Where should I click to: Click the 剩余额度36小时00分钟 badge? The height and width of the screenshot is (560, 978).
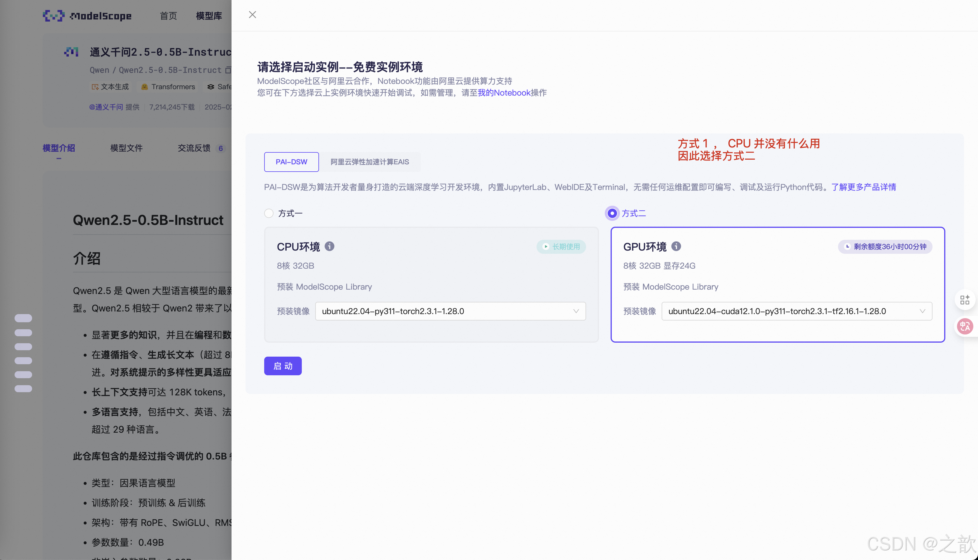coord(885,246)
